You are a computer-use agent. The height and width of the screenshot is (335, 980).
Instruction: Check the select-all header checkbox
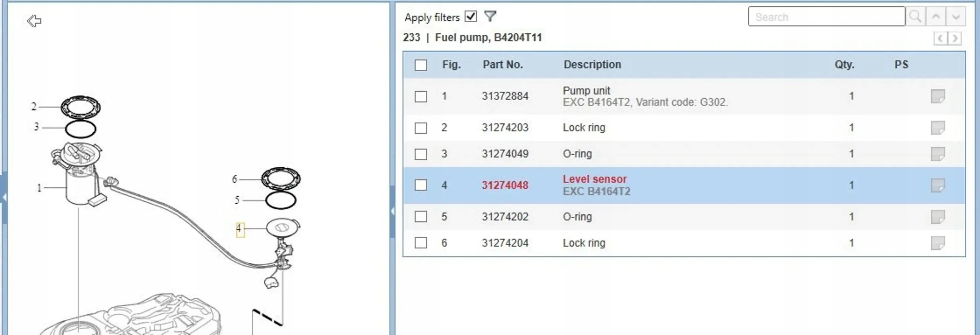421,65
